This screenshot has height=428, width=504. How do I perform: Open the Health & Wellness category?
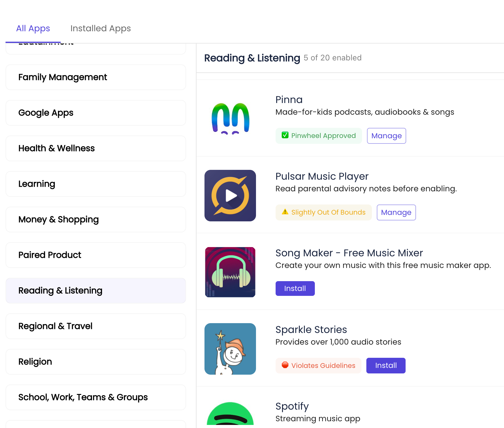pyautogui.click(x=96, y=148)
